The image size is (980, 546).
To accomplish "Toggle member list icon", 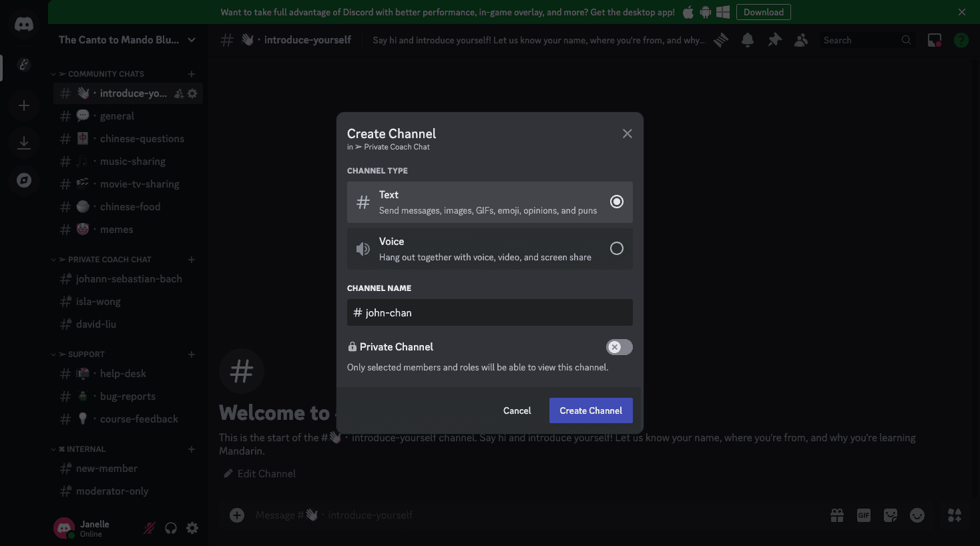I will pyautogui.click(x=801, y=40).
